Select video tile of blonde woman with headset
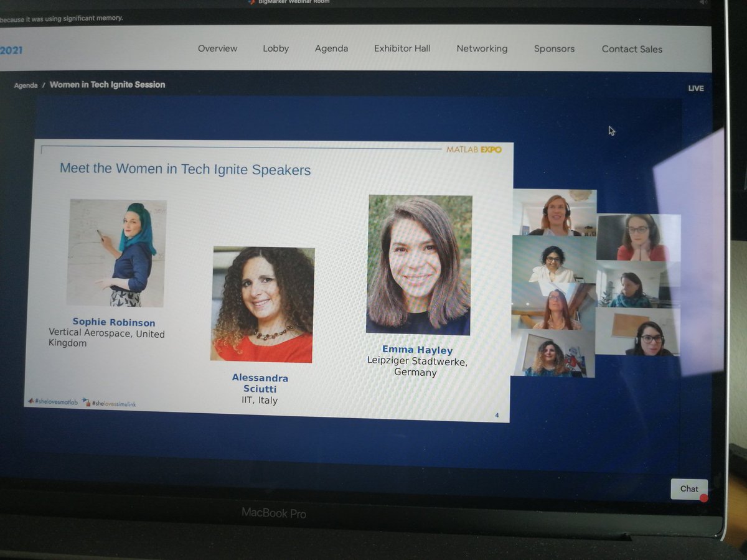747x560 pixels. [554, 213]
